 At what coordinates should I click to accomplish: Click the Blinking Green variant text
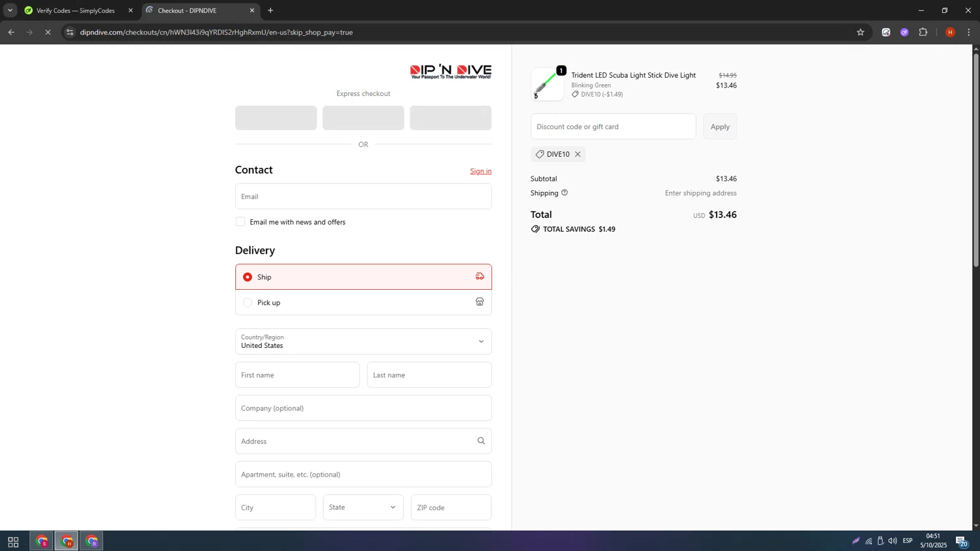(x=591, y=85)
